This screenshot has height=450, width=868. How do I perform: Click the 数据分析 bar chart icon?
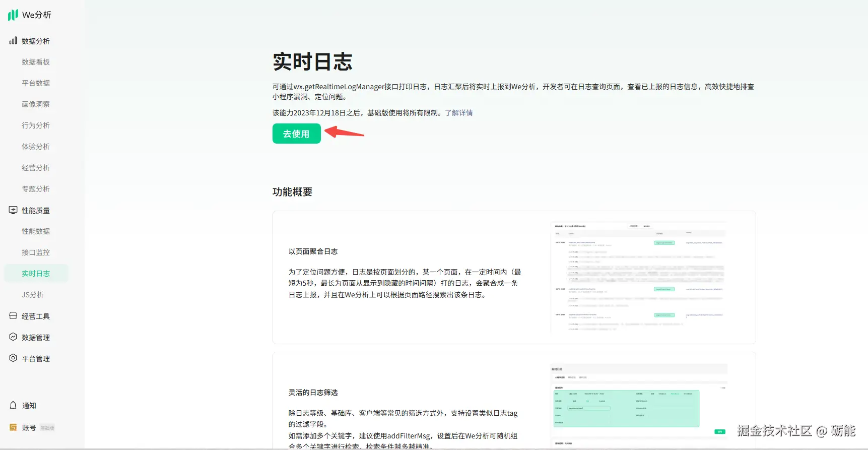pos(13,41)
